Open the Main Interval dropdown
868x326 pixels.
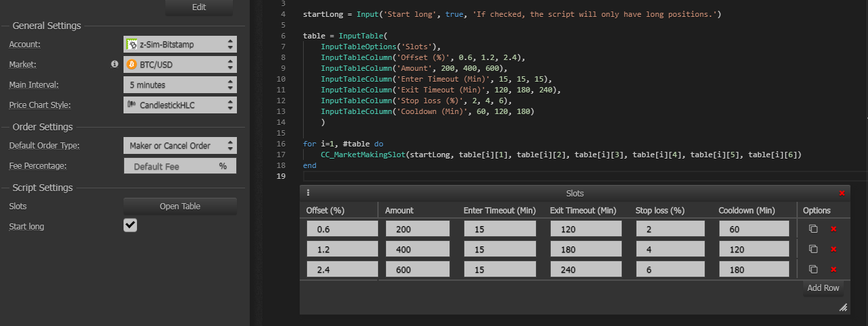tap(180, 85)
